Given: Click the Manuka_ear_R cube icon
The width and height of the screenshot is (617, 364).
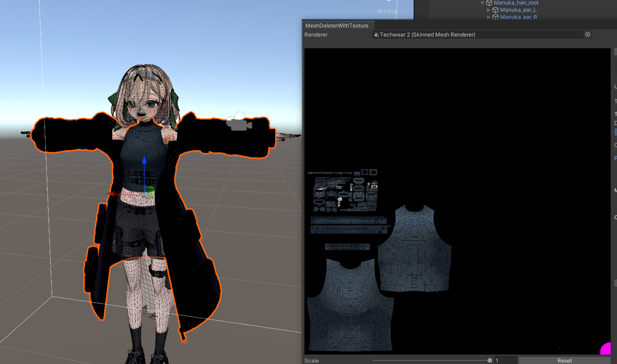Looking at the screenshot, I should point(495,17).
